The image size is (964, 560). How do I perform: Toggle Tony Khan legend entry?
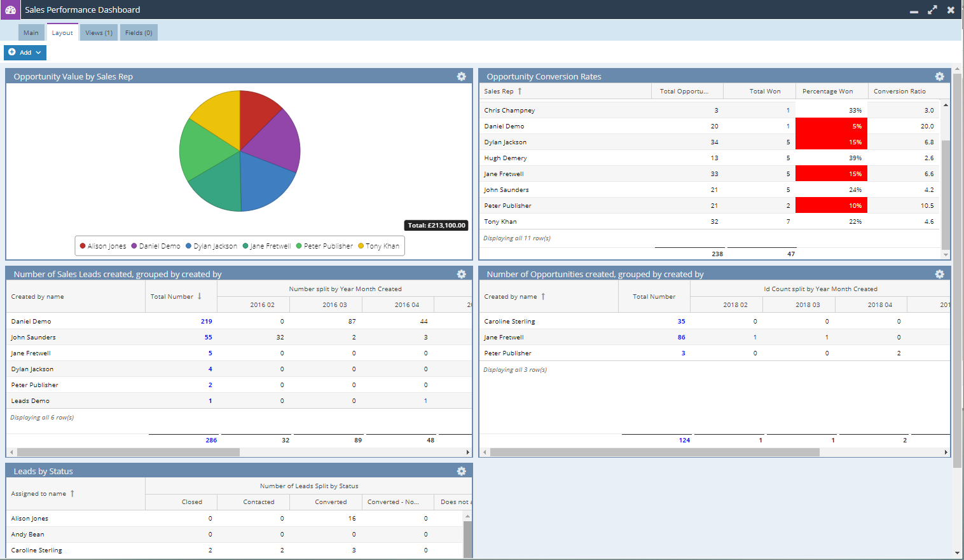coord(379,246)
